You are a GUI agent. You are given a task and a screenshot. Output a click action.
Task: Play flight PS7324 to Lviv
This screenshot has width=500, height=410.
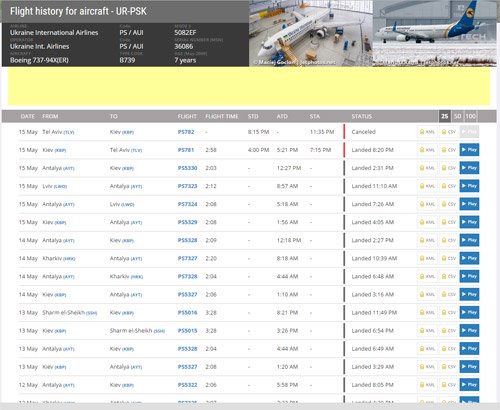pyautogui.click(x=469, y=204)
